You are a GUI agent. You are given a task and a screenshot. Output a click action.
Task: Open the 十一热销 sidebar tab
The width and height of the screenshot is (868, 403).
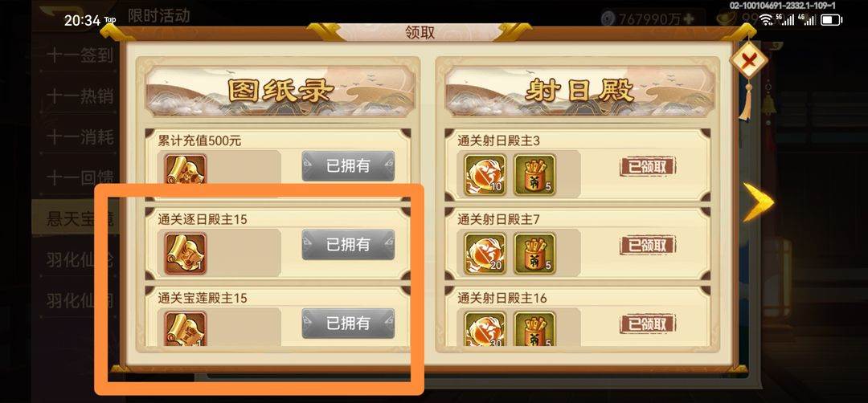(x=80, y=97)
